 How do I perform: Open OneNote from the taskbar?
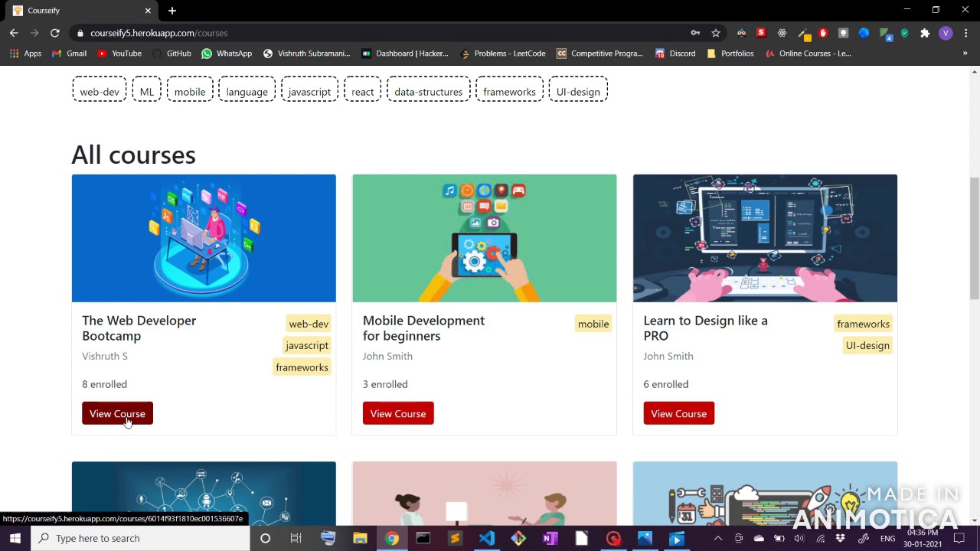(550, 538)
